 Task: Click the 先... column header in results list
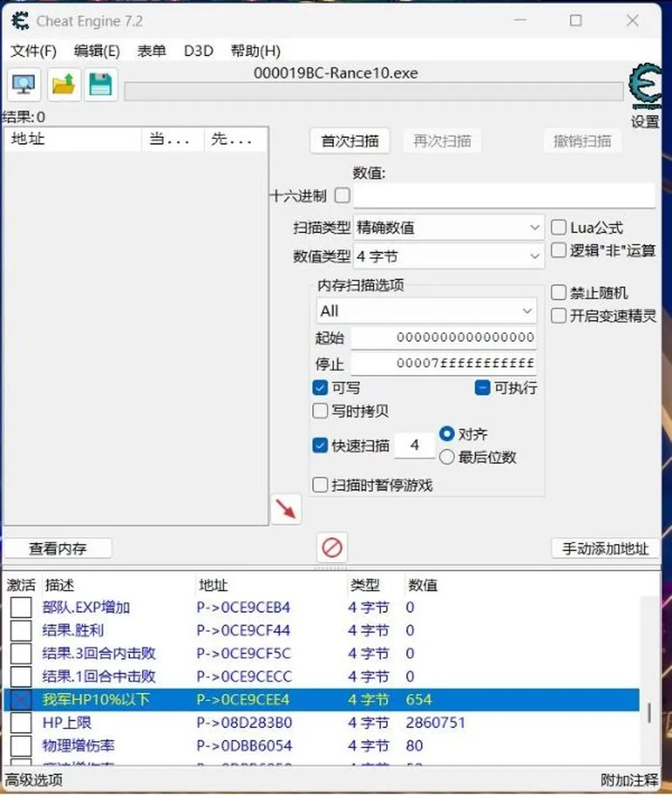(x=236, y=139)
